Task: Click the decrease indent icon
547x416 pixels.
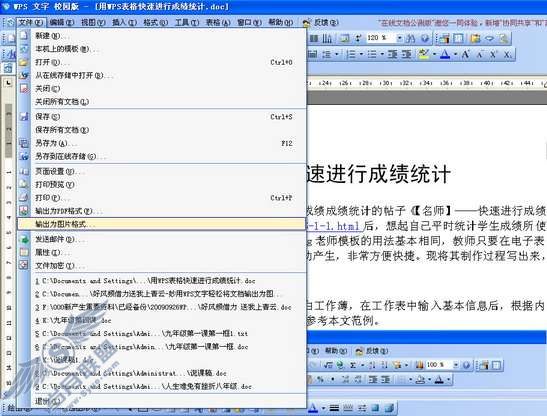Action: click(x=393, y=54)
